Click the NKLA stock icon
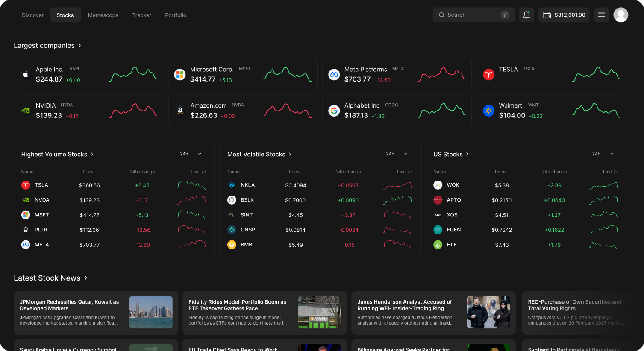Viewport: 644px width, 351px height. pyautogui.click(x=232, y=185)
